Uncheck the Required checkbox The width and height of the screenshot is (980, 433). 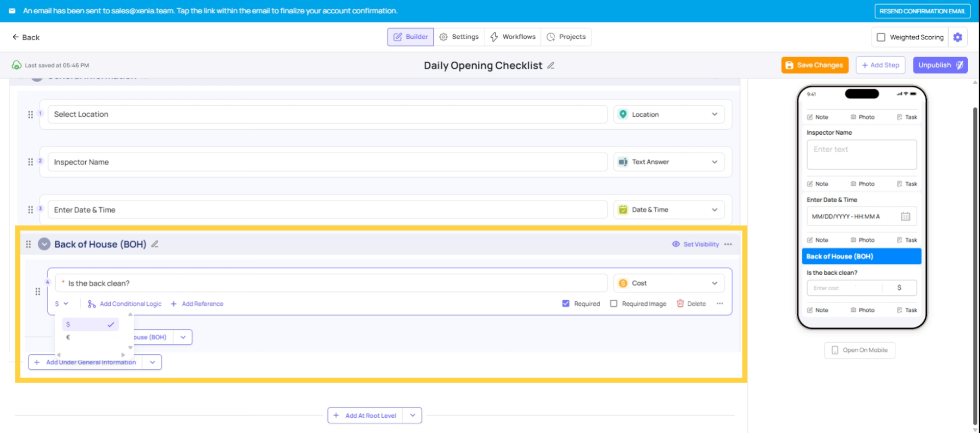point(566,304)
